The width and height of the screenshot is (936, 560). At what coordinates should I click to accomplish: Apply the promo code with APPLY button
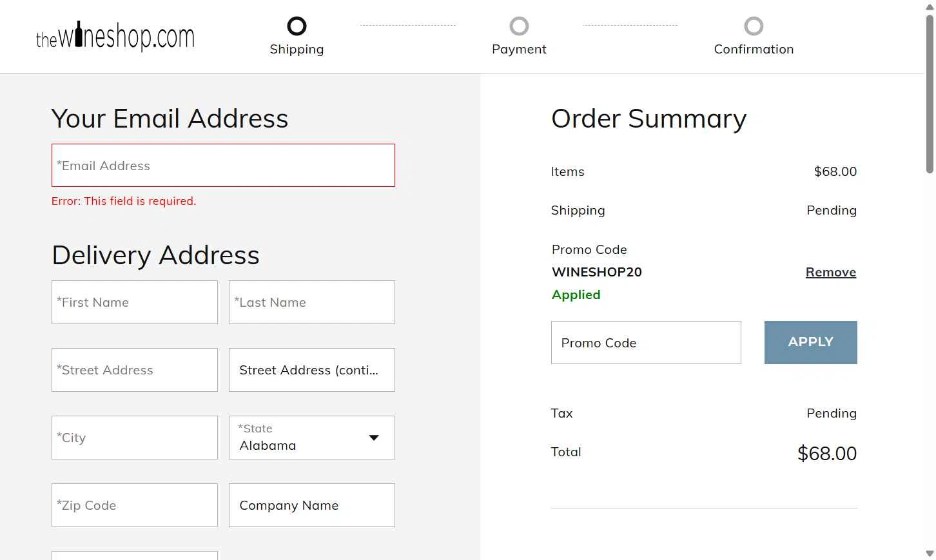[811, 342]
